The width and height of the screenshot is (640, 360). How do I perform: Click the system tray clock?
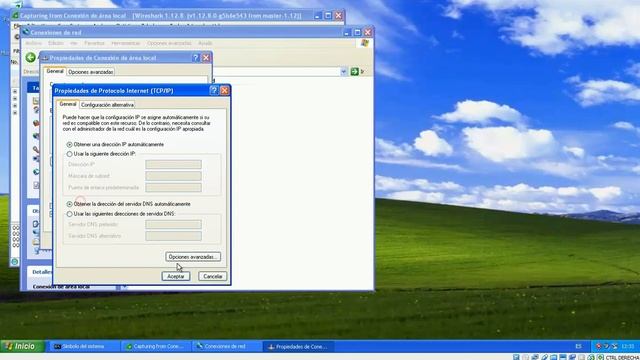point(627,347)
